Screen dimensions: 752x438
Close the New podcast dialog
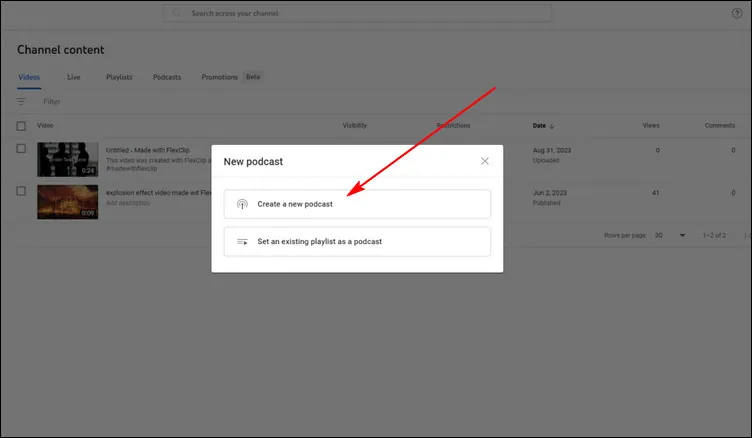(x=485, y=161)
